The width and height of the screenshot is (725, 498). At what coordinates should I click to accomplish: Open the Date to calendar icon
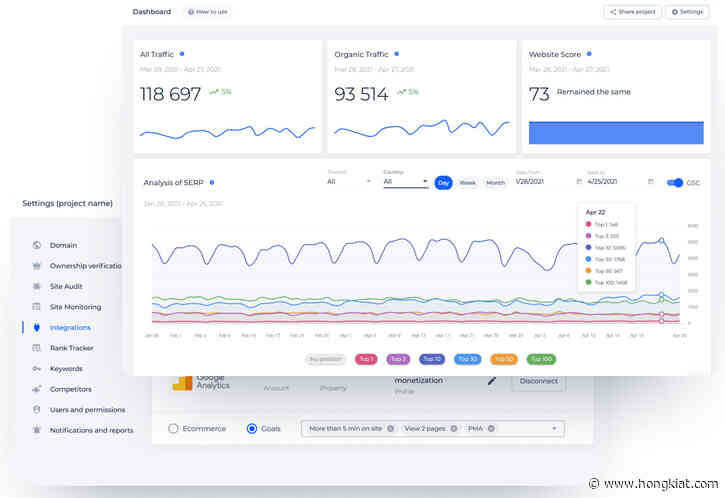pos(651,181)
